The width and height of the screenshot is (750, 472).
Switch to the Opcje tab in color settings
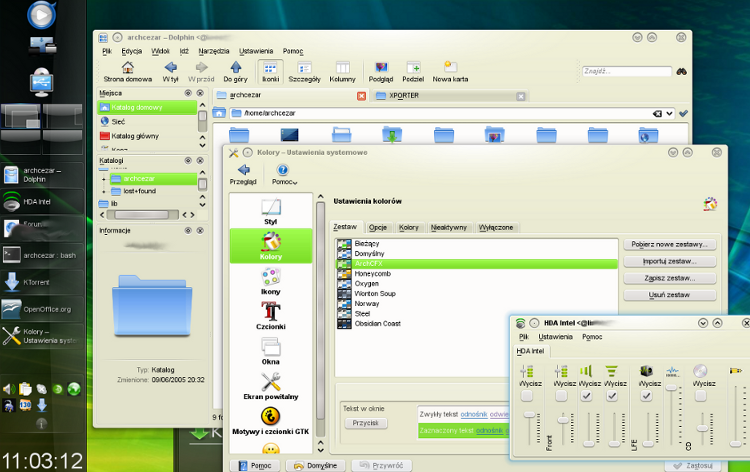378,228
